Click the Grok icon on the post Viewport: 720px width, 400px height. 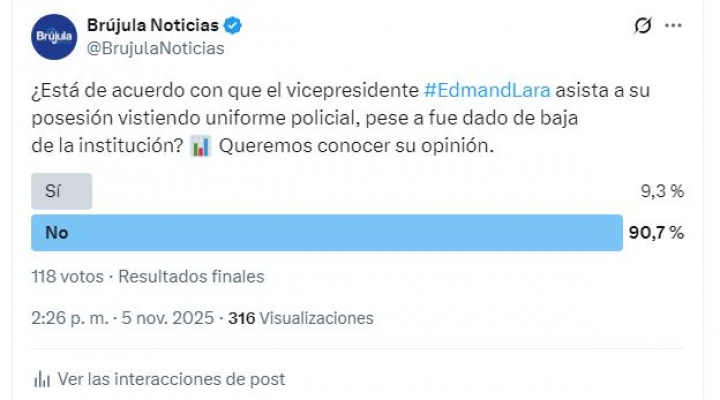click(643, 26)
